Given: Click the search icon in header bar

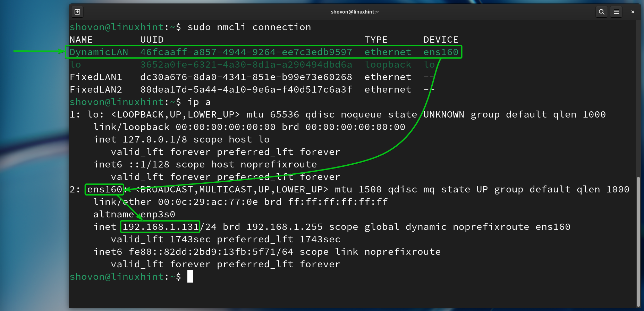Looking at the screenshot, I should [x=601, y=12].
